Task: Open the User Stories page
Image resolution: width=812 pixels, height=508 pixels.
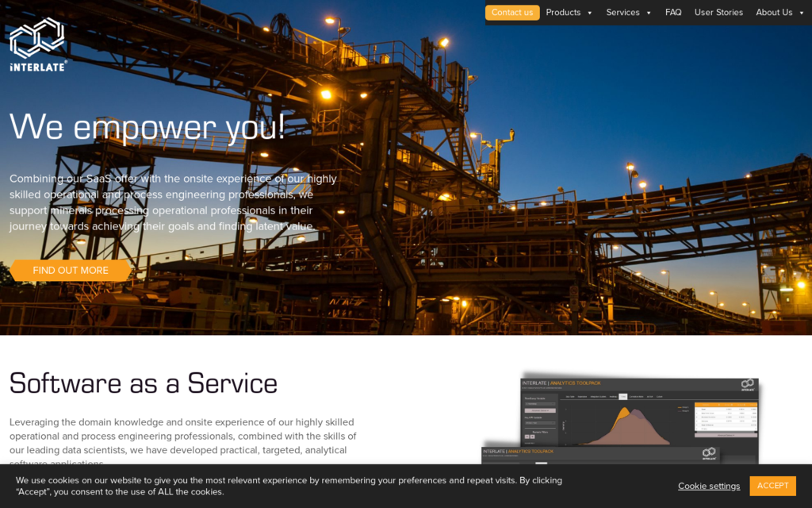Action: tap(718, 13)
